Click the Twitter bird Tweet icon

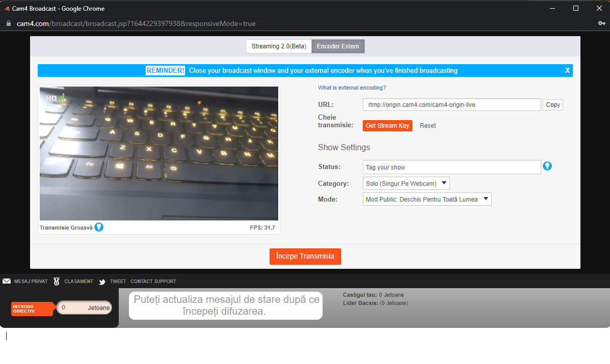[102, 282]
